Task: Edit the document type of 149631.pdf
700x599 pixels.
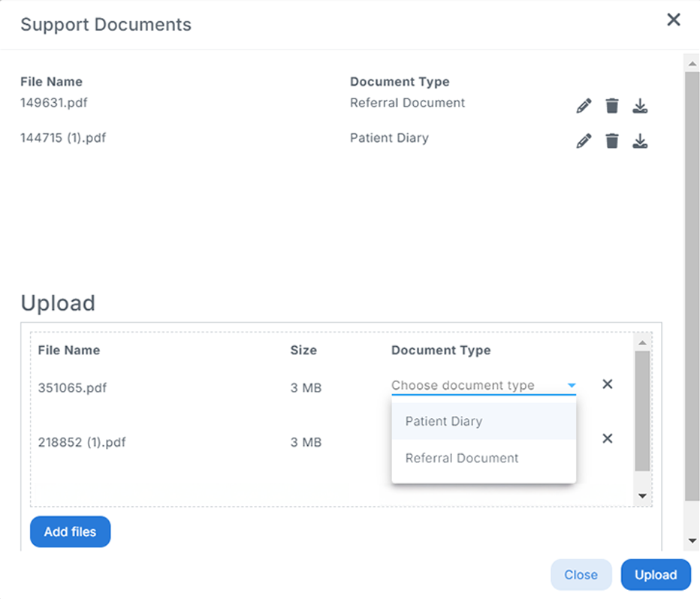Action: 584,105
